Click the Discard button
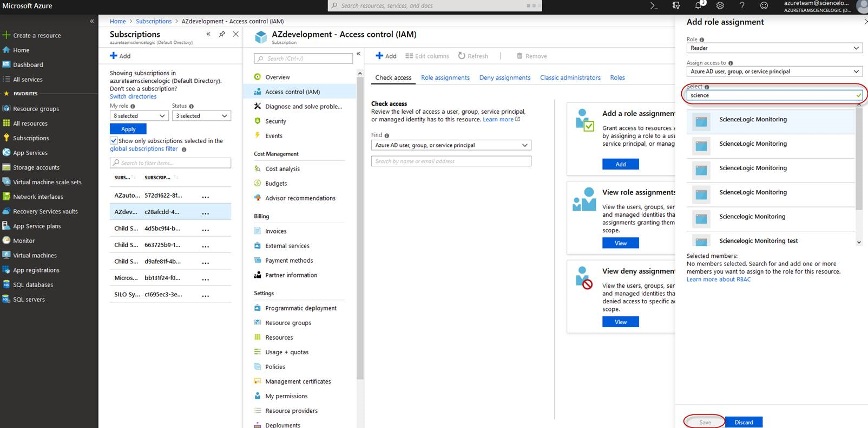Screen dimensions: 868x428 744,422
